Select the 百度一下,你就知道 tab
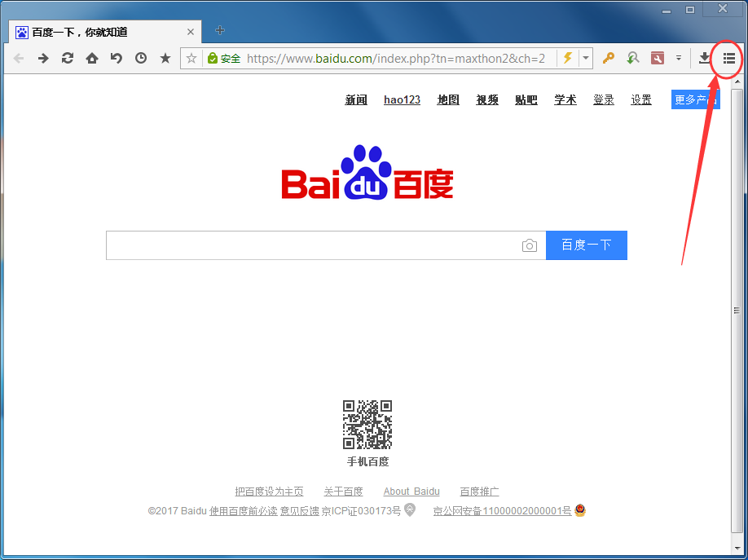748x560 pixels. click(105, 32)
